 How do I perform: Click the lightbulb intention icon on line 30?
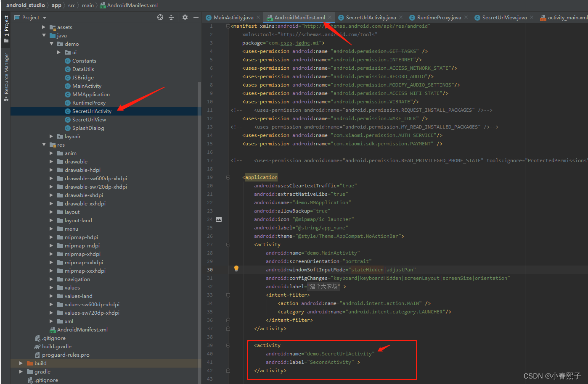tap(236, 268)
